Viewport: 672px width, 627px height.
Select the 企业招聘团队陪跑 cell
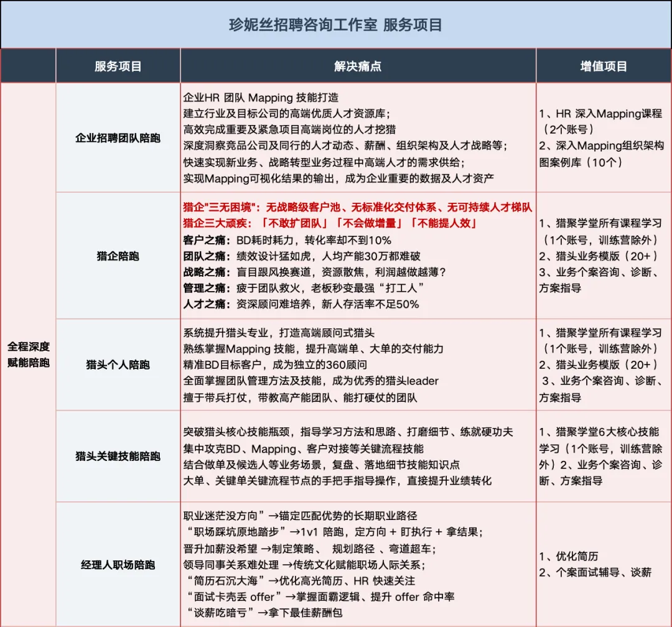(118, 138)
